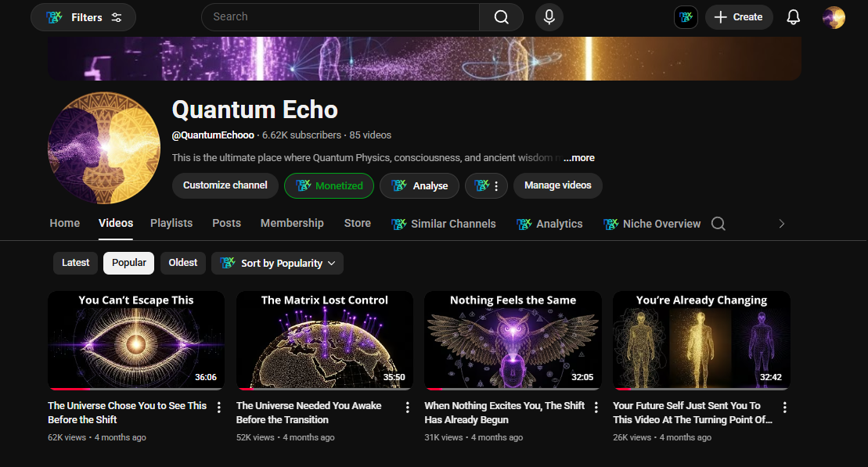This screenshot has height=467, width=868.
Task: Click the 32:05 duration badge
Action: coord(582,377)
